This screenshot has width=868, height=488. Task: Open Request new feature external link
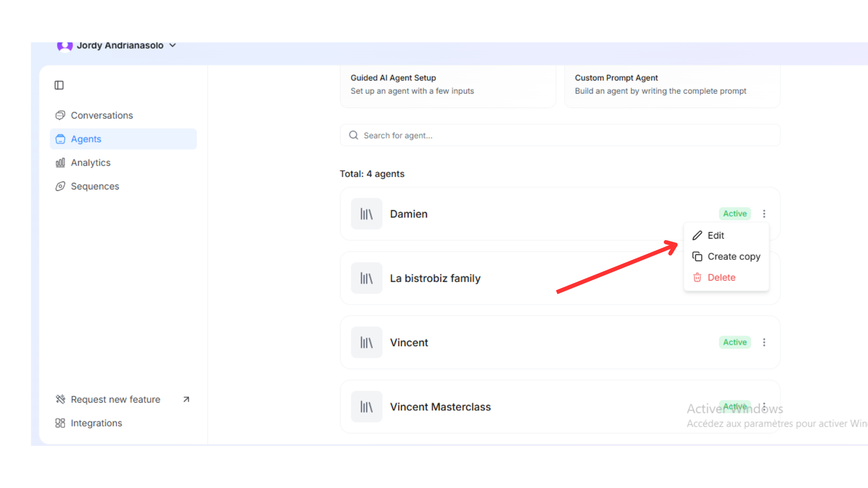pyautogui.click(x=186, y=399)
